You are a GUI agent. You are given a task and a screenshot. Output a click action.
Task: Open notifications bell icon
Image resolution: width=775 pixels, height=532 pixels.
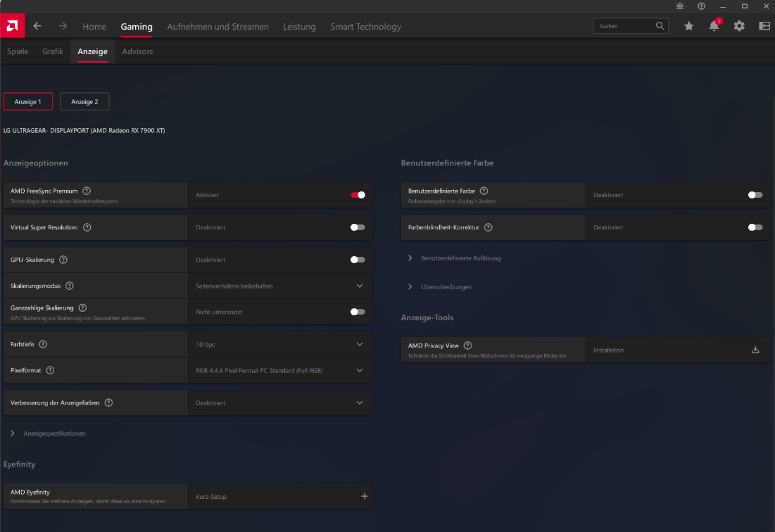[x=714, y=26]
